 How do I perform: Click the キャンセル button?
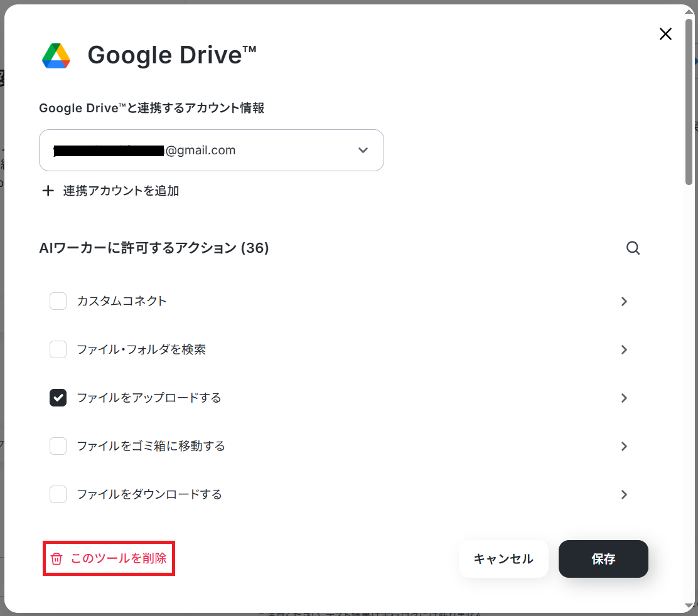tap(503, 559)
